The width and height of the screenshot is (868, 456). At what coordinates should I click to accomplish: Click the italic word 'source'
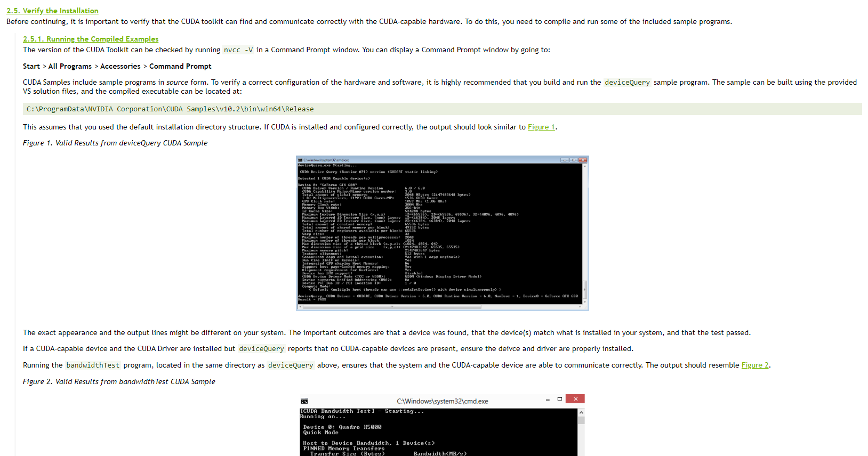coord(178,82)
